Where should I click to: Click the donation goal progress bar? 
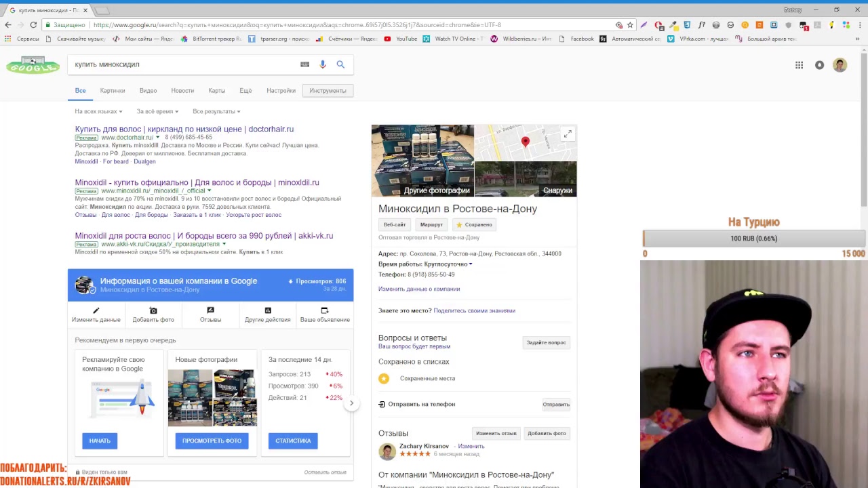[753, 239]
